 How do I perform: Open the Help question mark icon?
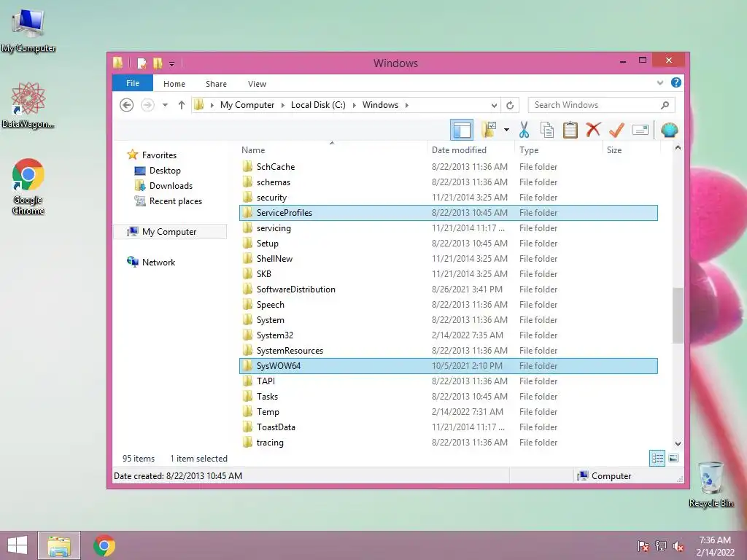coord(676,82)
